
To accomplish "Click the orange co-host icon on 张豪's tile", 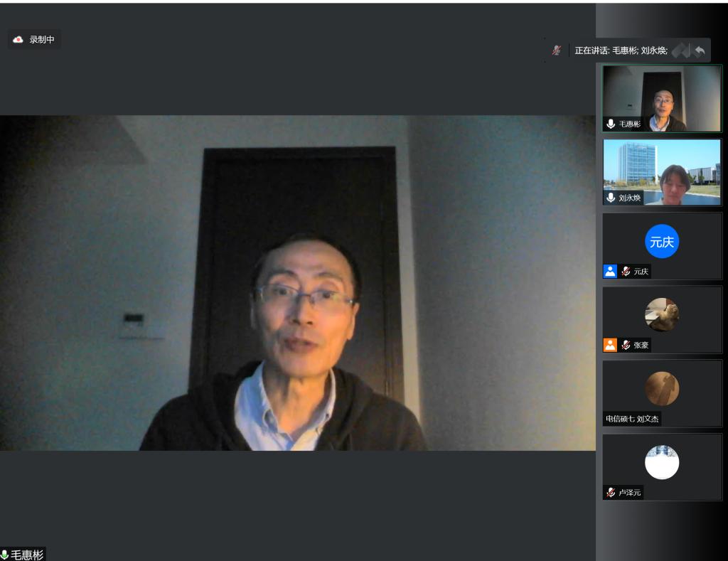I will coord(610,345).
